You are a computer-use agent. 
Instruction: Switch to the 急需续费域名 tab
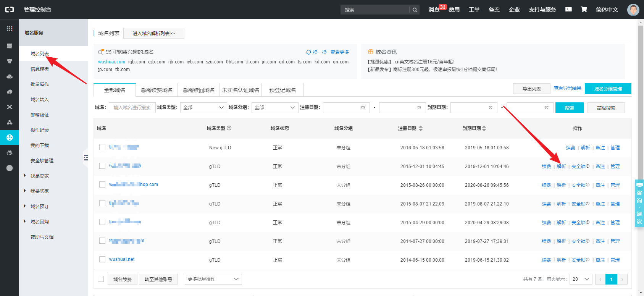pyautogui.click(x=157, y=90)
